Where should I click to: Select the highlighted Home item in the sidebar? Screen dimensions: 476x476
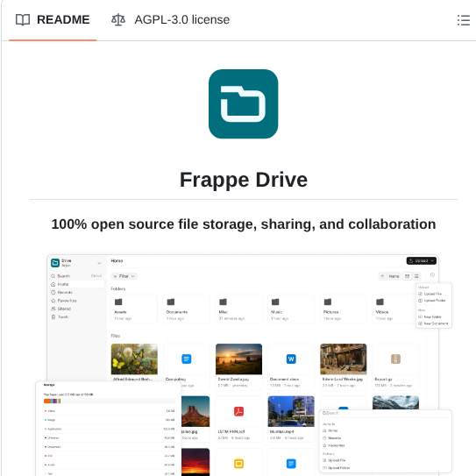[x=76, y=284]
